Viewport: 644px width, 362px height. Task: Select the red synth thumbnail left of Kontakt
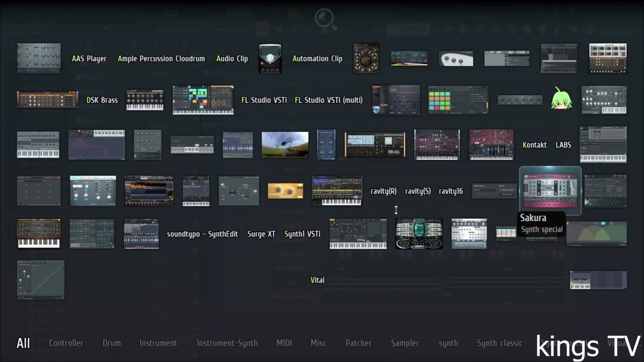(x=492, y=145)
